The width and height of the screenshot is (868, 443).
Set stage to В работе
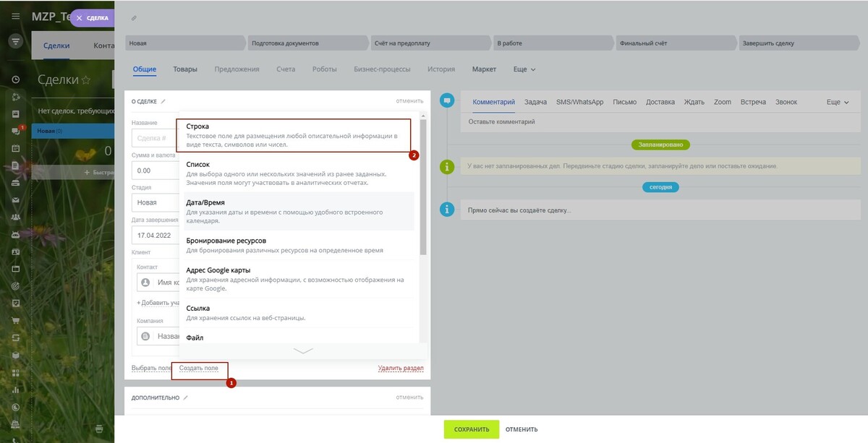click(555, 43)
